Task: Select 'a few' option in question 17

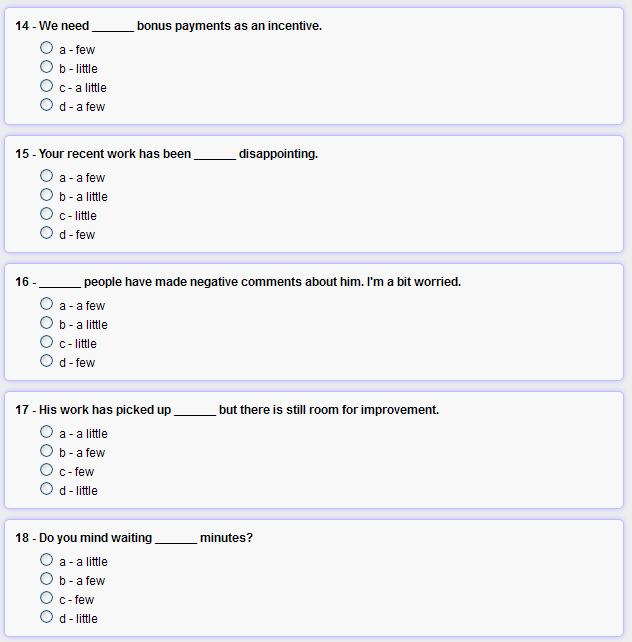Action: point(47,451)
